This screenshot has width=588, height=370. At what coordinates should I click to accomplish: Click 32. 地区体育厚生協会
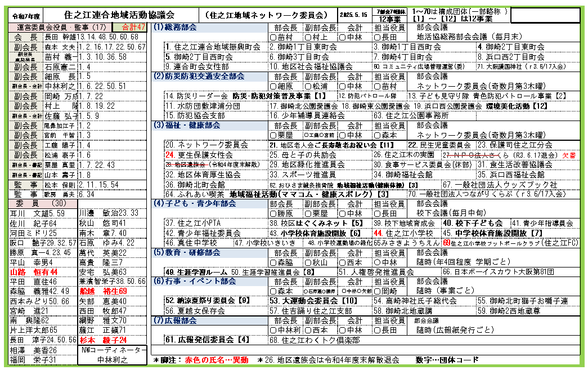tap(203, 175)
